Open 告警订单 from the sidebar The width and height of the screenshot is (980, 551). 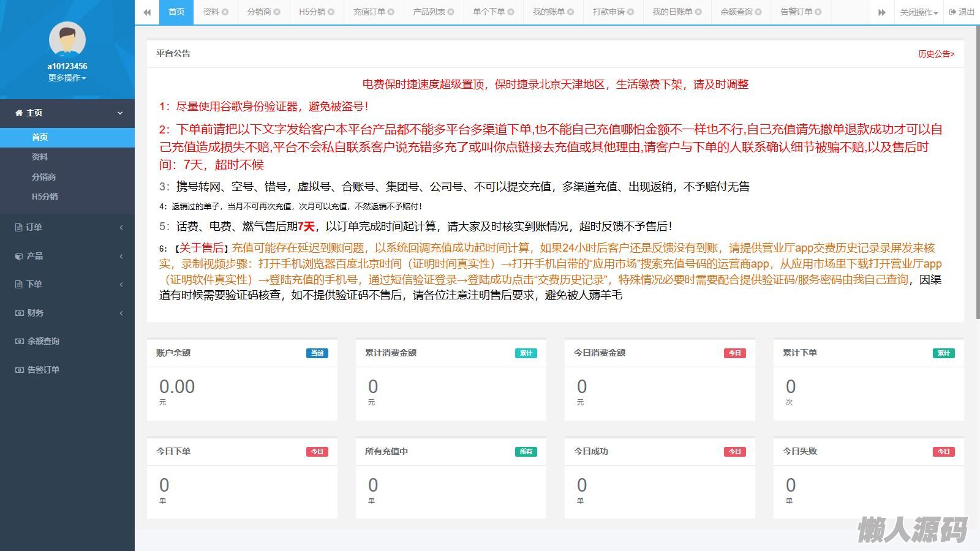point(43,370)
